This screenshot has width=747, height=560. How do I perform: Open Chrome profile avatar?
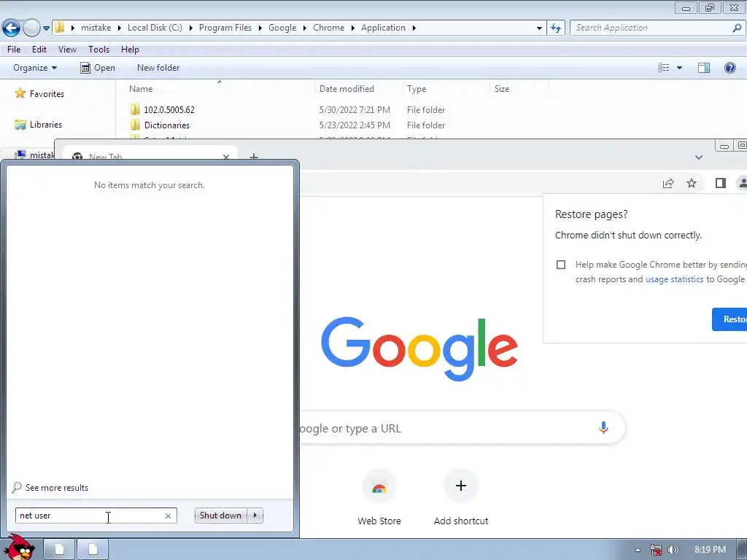(x=742, y=183)
